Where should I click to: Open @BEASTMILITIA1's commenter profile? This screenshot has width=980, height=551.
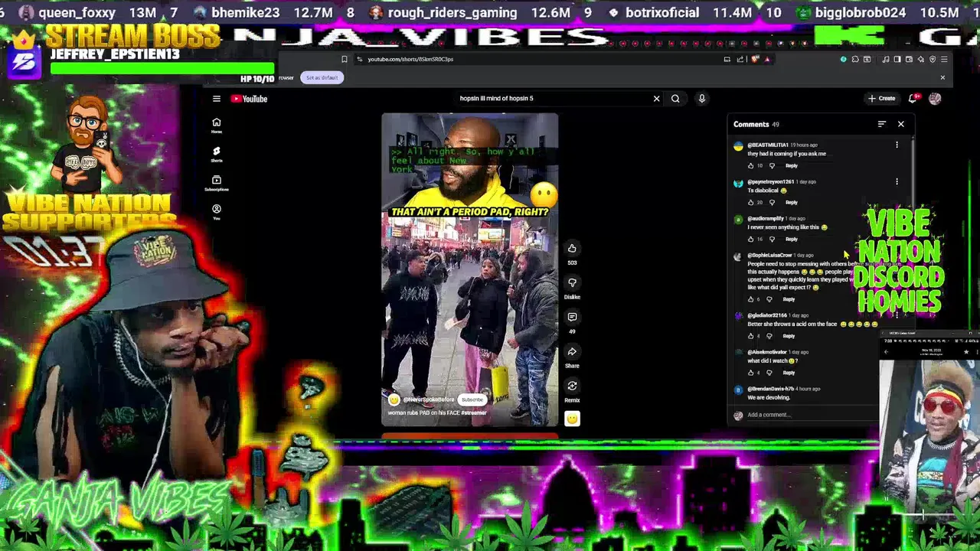[x=768, y=145]
